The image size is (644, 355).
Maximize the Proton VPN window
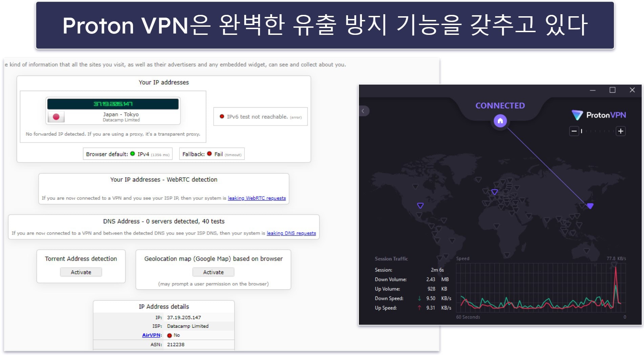612,90
